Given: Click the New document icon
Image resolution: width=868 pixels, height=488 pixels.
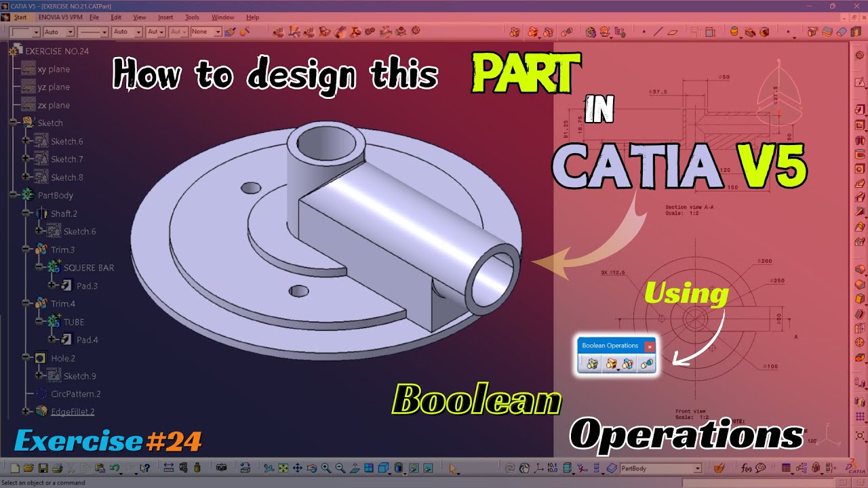Looking at the screenshot, I should coord(14,468).
